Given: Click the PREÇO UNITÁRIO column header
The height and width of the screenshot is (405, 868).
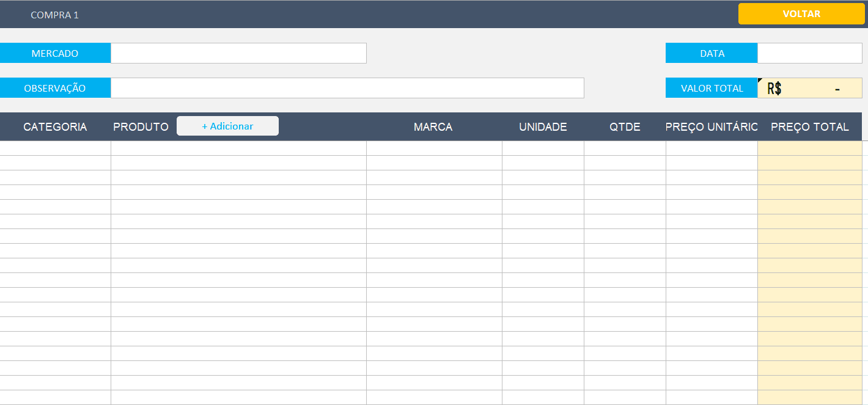Looking at the screenshot, I should click(x=712, y=126).
